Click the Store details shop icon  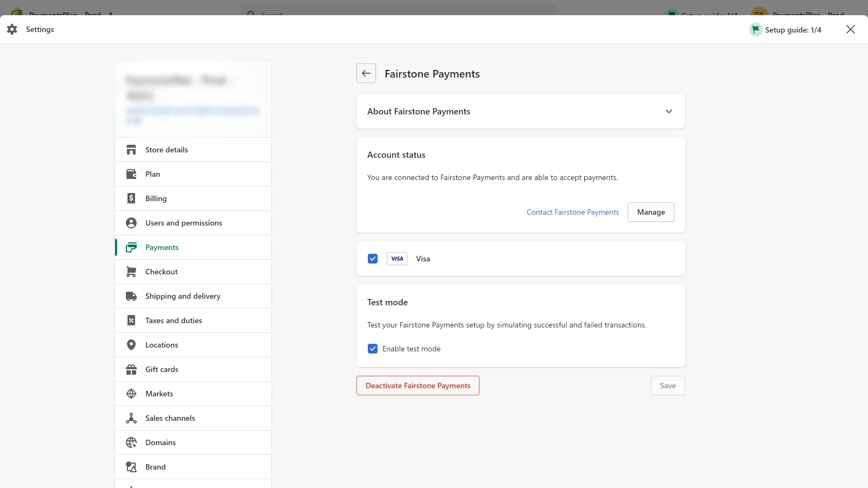point(131,150)
